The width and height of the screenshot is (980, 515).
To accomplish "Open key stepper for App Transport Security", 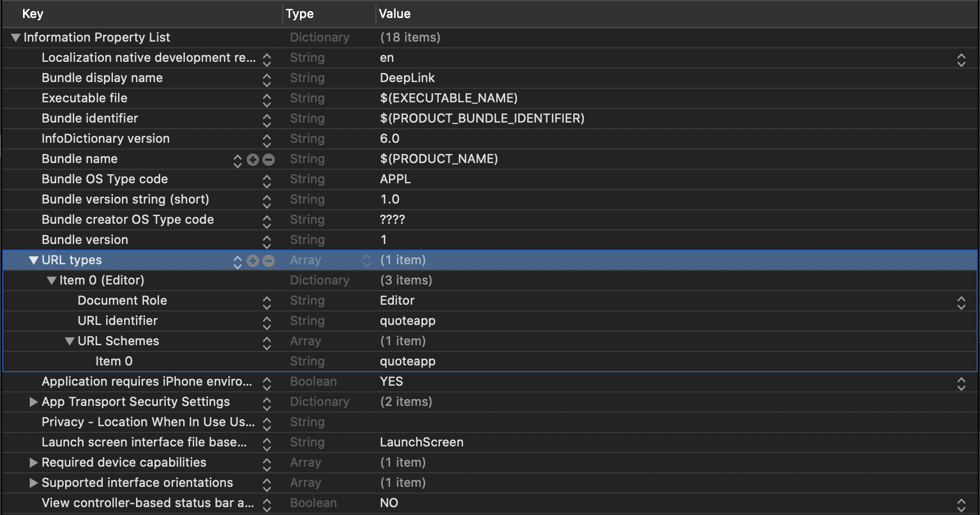I will 267,404.
